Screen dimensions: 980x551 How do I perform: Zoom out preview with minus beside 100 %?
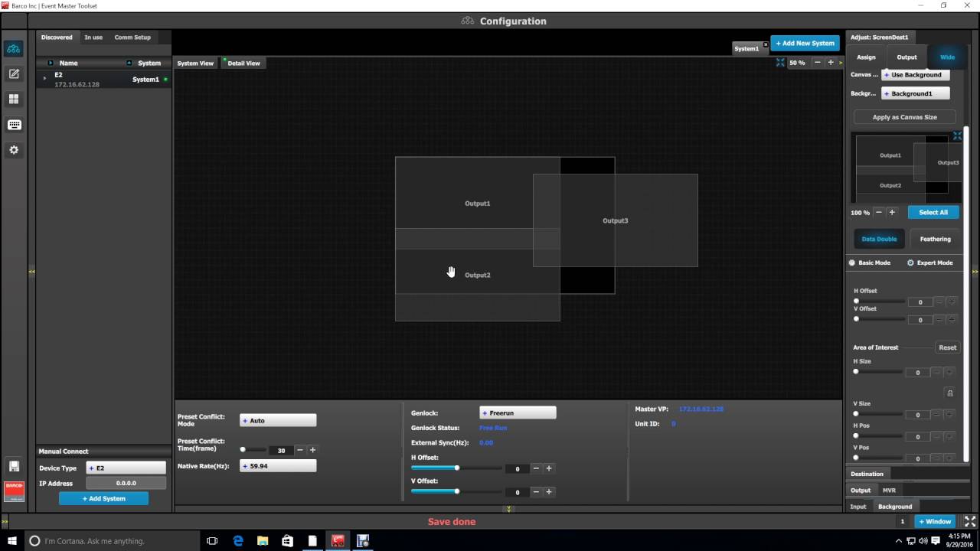(879, 212)
